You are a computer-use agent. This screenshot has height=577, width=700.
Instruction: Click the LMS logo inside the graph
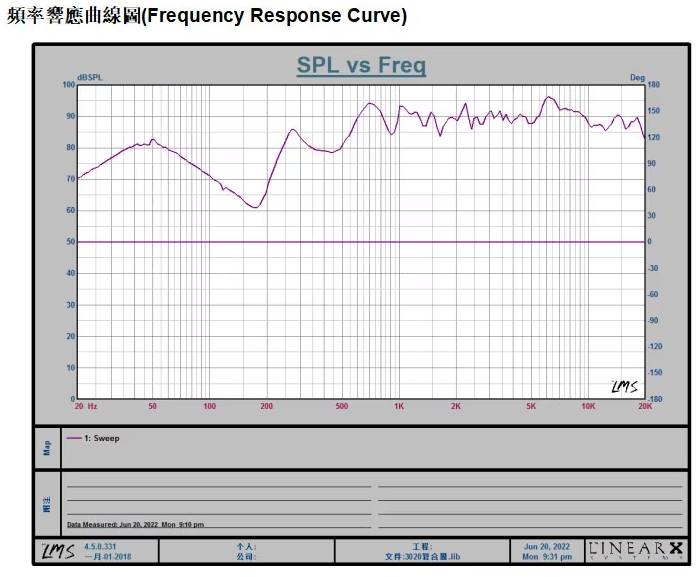[623, 386]
